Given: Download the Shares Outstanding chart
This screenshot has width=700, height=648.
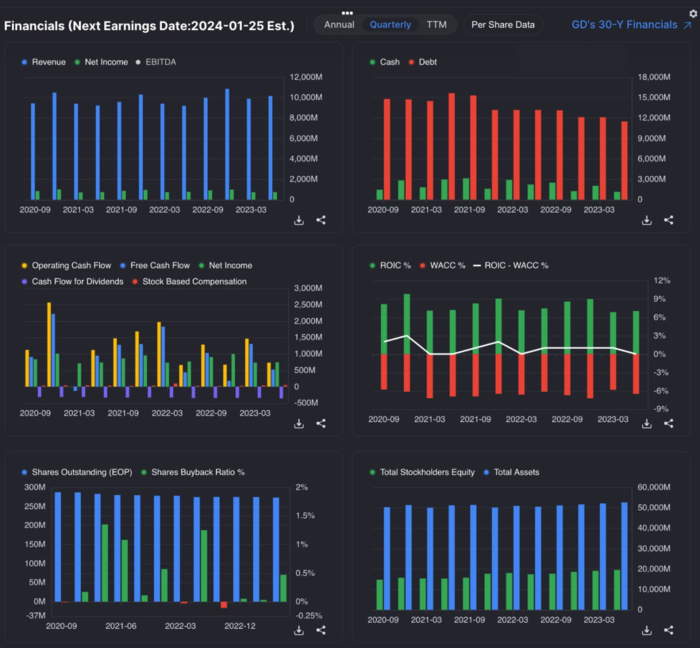Looking at the screenshot, I should coord(299,630).
